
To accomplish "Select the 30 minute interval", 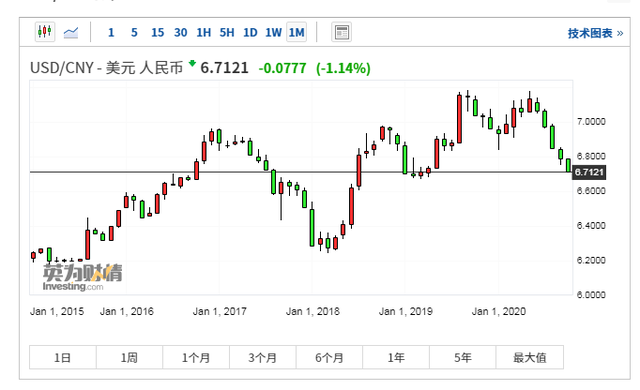I will tap(181, 32).
